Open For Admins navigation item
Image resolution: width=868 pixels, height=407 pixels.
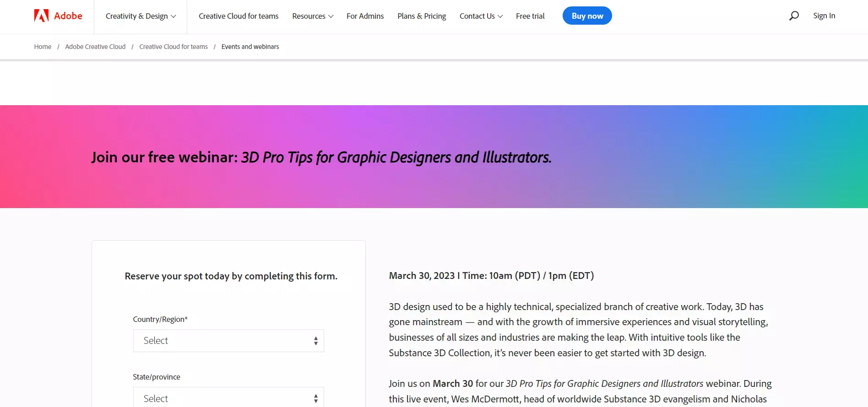365,16
